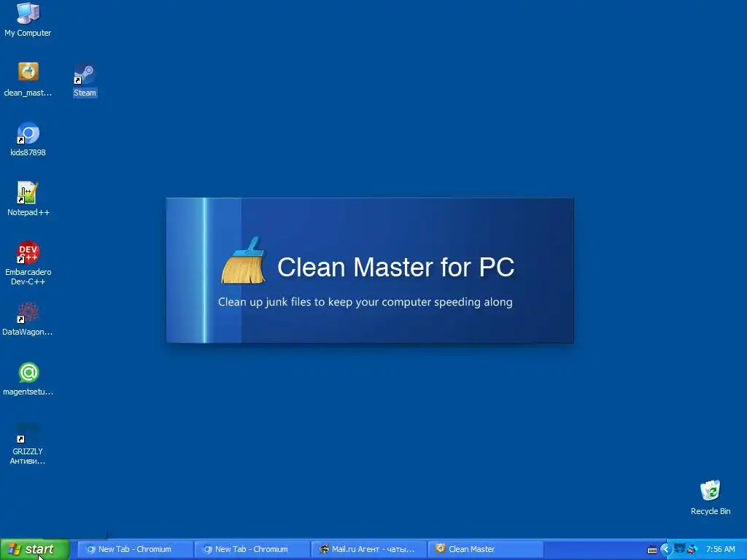Viewport: 747px width, 560px height.
Task: Select the kids87898 Chromium shortcut
Action: click(x=28, y=139)
